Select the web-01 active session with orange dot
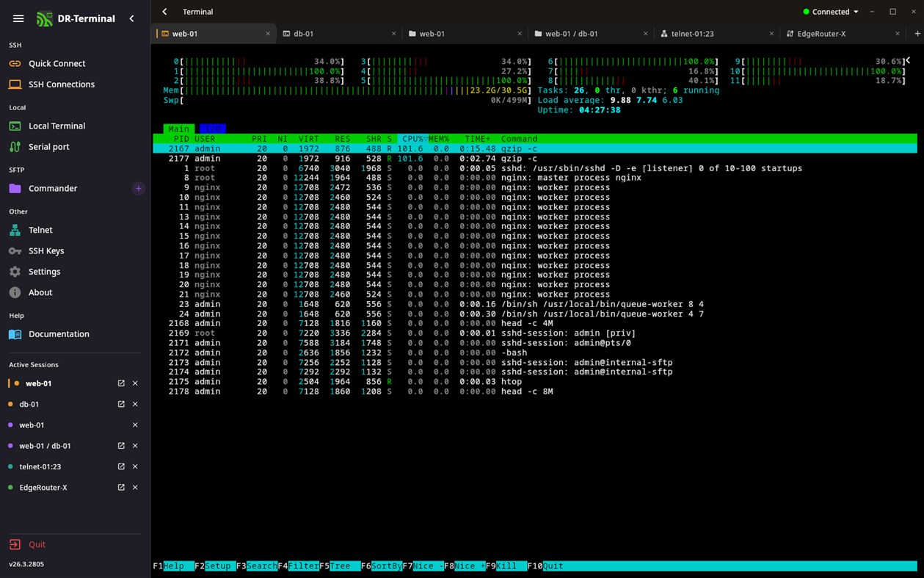 pos(39,383)
